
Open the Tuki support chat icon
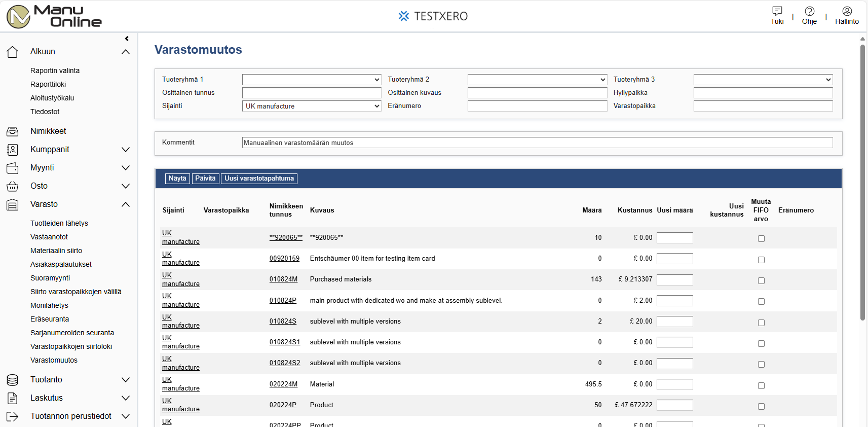pos(777,11)
